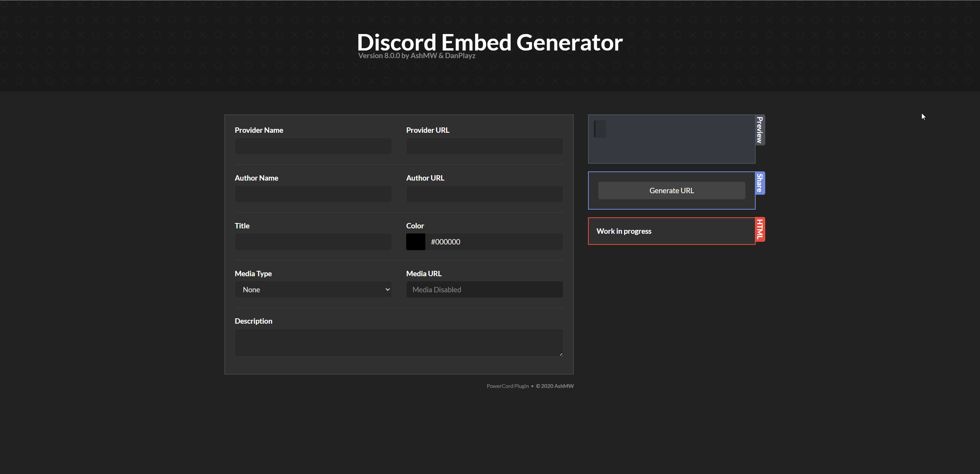Click the Media Type label
Viewport: 980px width, 474px height.
253,274
